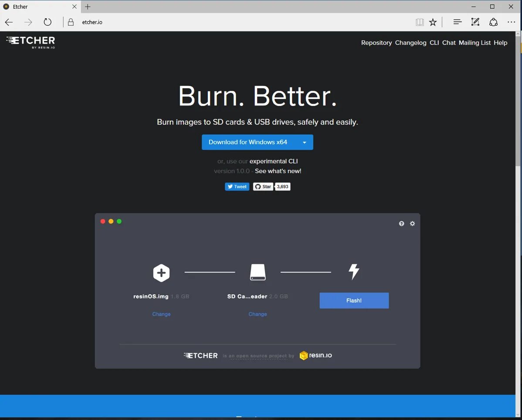
Task: Click the SD Ca...eader drive name text
Action: 247,297
